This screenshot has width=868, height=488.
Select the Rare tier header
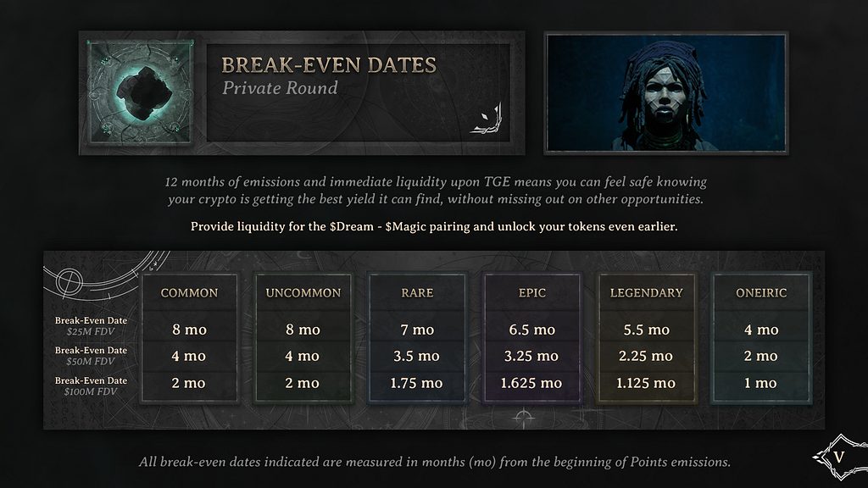pyautogui.click(x=417, y=292)
